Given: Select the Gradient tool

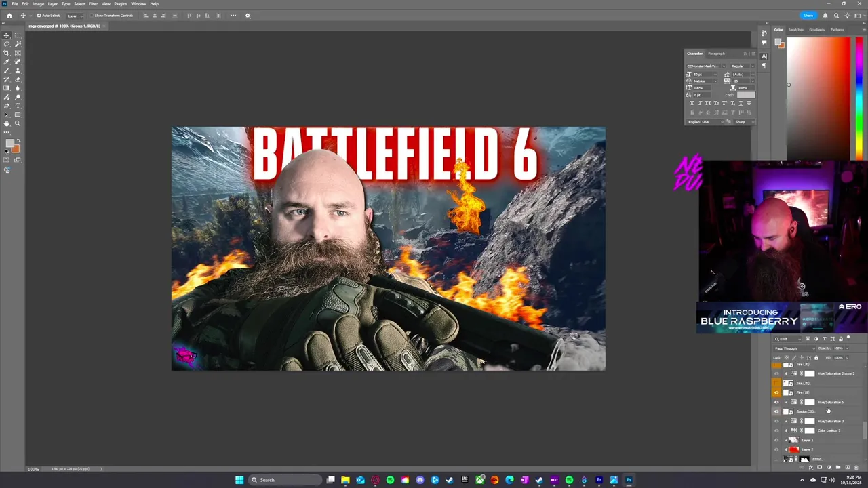Looking at the screenshot, I should (7, 88).
